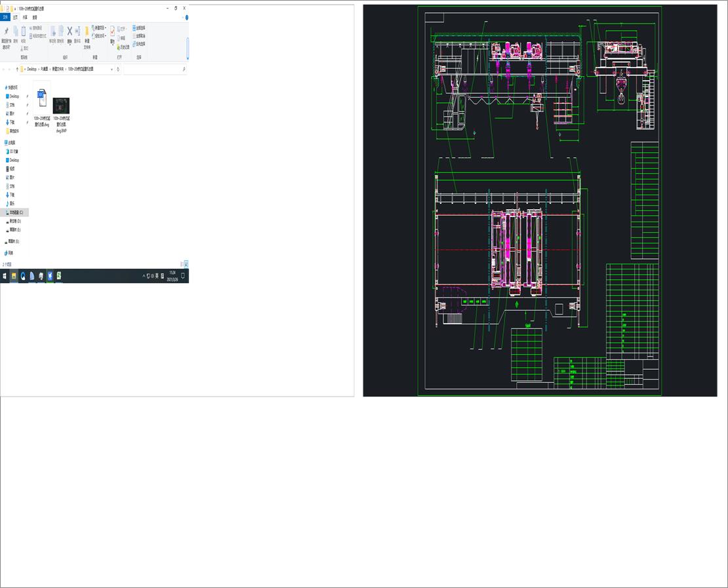Toggle the IME language indicator in the tray

click(157, 276)
